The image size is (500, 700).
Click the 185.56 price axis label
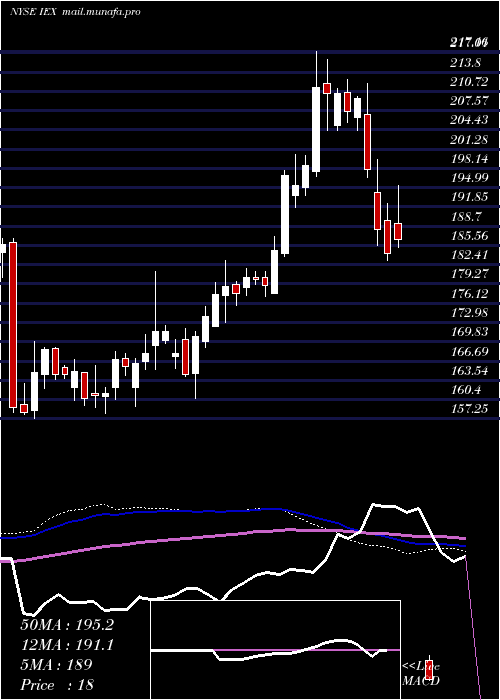tap(468, 236)
